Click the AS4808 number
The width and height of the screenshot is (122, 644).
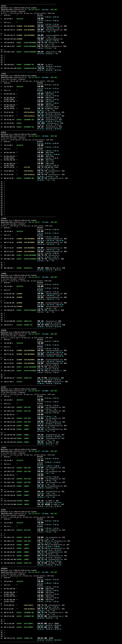click(19, 268)
